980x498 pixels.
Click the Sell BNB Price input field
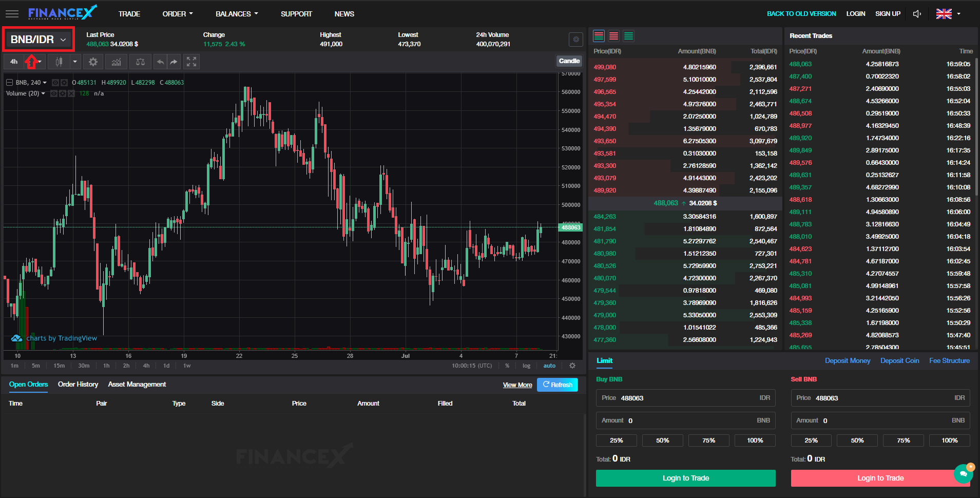pos(880,398)
